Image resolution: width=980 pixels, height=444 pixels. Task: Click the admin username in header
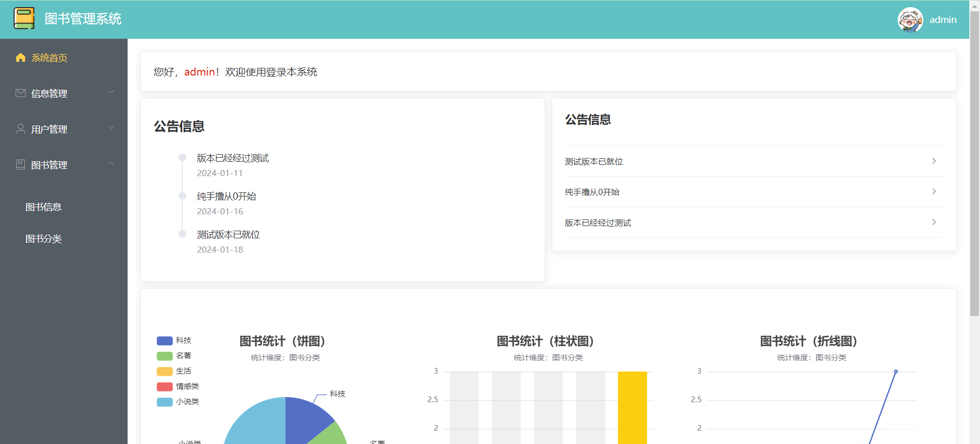[x=943, y=19]
